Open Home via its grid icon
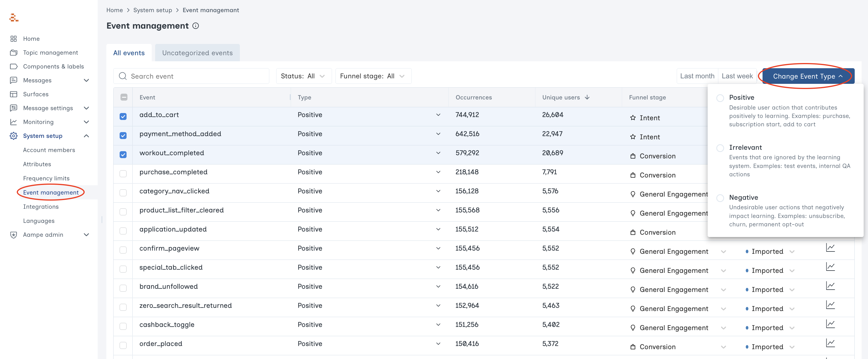Viewport: 868px width, 359px height. coord(14,39)
